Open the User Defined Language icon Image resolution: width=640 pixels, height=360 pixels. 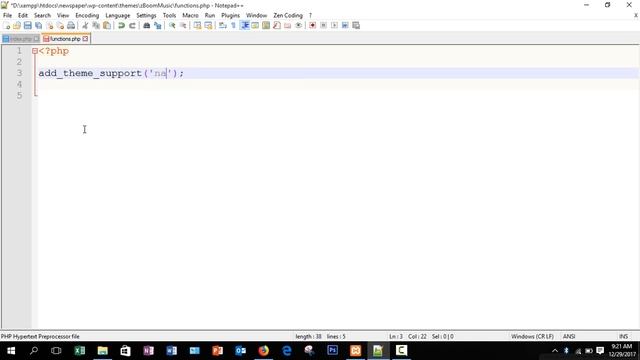point(255,26)
